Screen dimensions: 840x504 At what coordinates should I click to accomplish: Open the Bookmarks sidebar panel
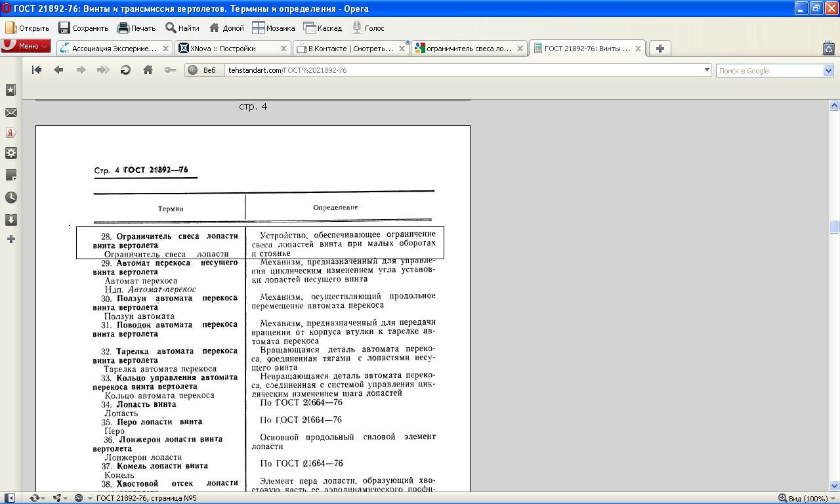coord(11,90)
